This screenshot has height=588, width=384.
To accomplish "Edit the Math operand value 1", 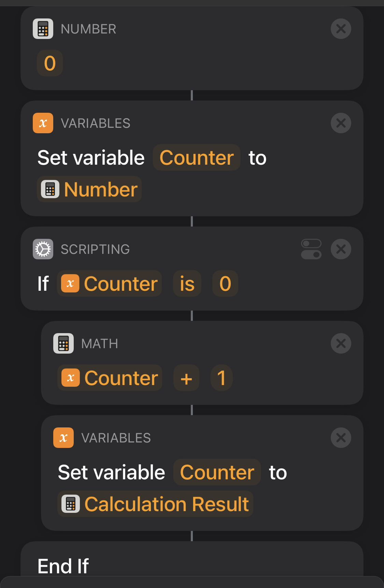I will (222, 378).
